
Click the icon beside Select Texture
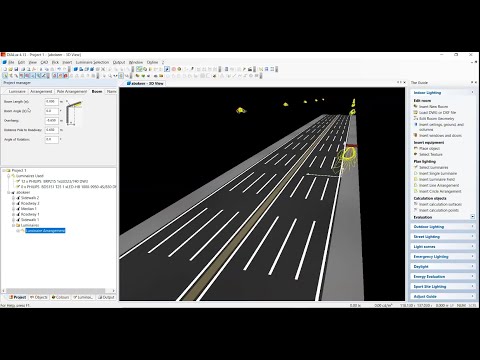click(x=416, y=154)
